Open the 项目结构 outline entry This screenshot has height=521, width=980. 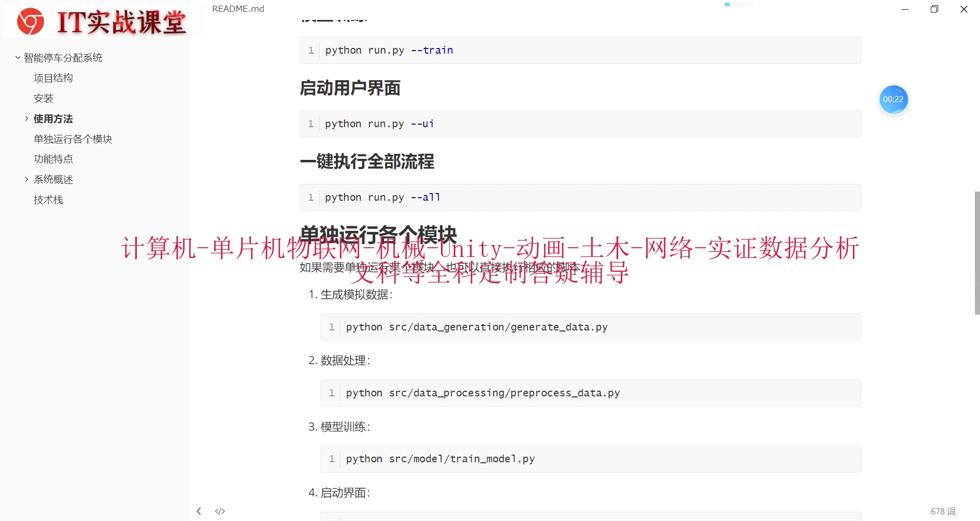pos(53,78)
